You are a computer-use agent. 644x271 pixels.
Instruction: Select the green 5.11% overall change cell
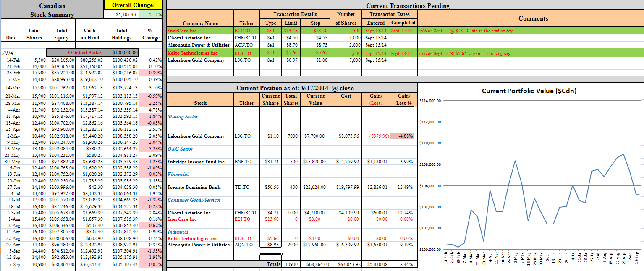tap(151, 14)
